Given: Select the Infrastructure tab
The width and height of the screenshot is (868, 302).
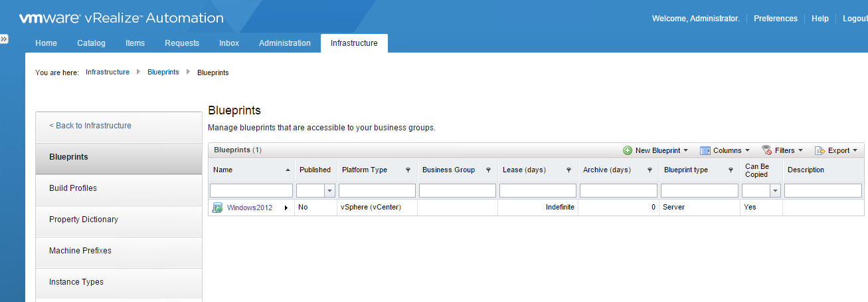Looking at the screenshot, I should (354, 43).
